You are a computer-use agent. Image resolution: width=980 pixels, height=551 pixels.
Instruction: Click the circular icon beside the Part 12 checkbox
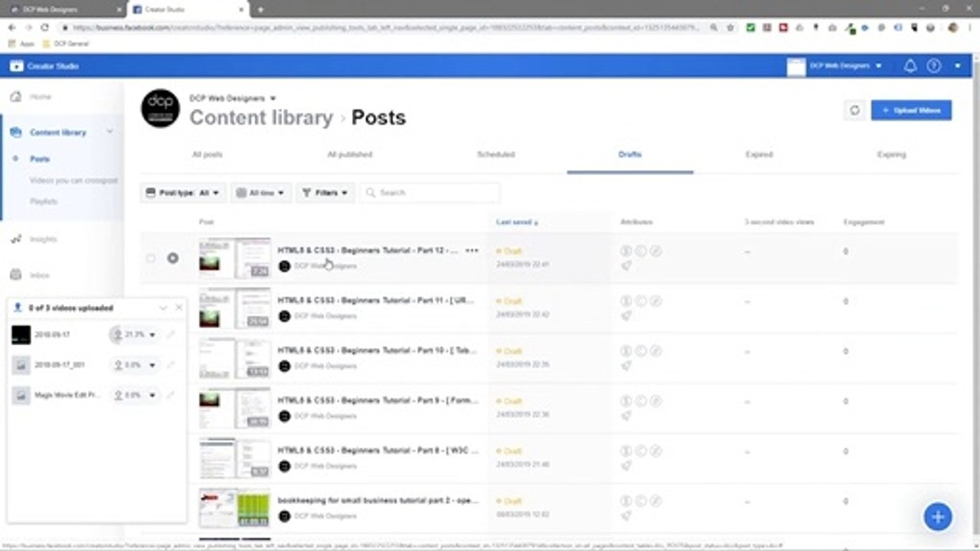(x=173, y=259)
